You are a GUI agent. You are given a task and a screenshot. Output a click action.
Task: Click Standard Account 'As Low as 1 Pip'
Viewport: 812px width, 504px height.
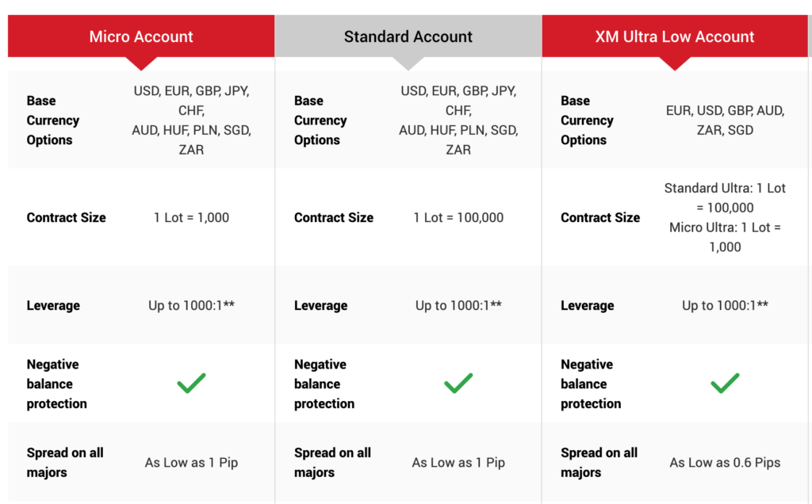pos(458,463)
